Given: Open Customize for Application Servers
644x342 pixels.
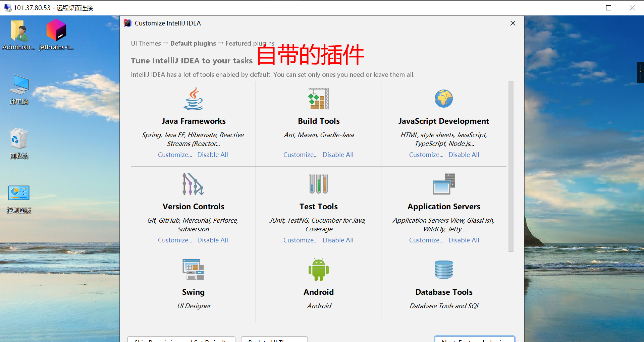Looking at the screenshot, I should coord(426,240).
